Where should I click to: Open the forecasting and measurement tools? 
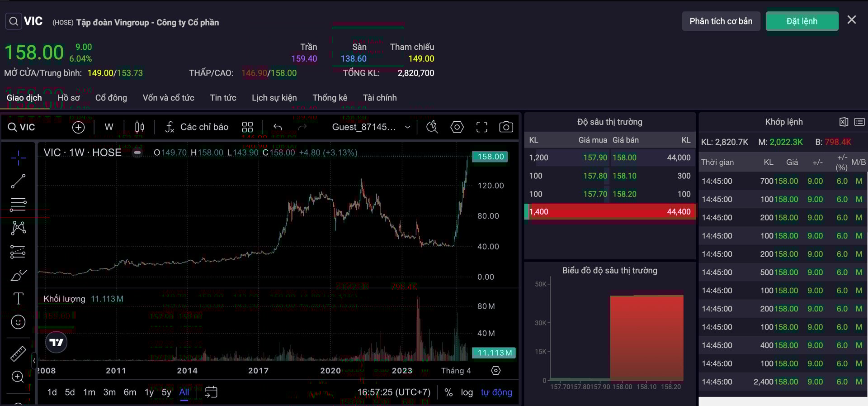tap(18, 252)
